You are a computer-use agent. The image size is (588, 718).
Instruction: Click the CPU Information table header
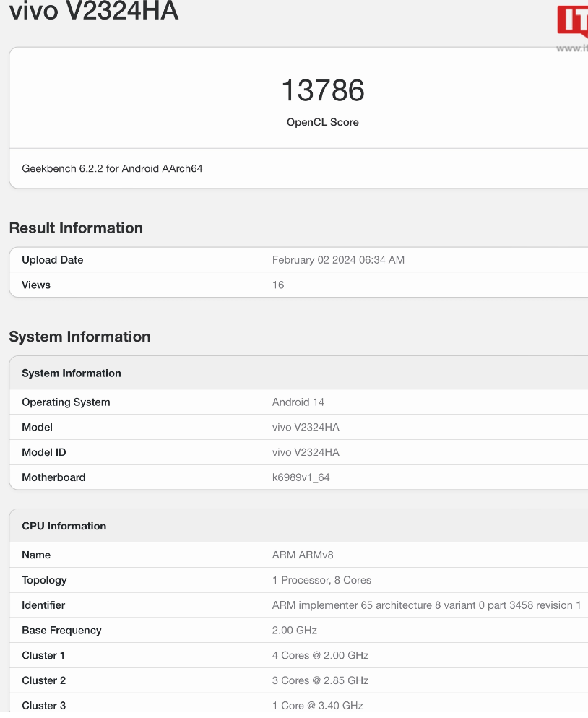tap(64, 526)
